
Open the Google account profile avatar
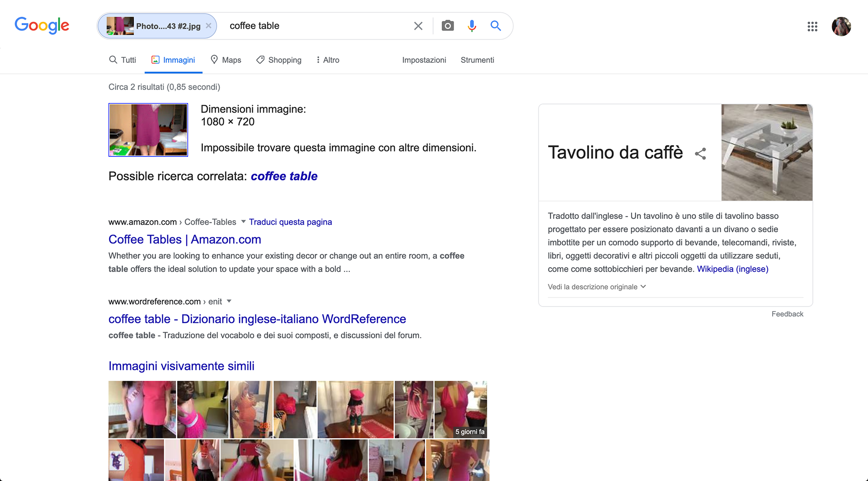[841, 27]
